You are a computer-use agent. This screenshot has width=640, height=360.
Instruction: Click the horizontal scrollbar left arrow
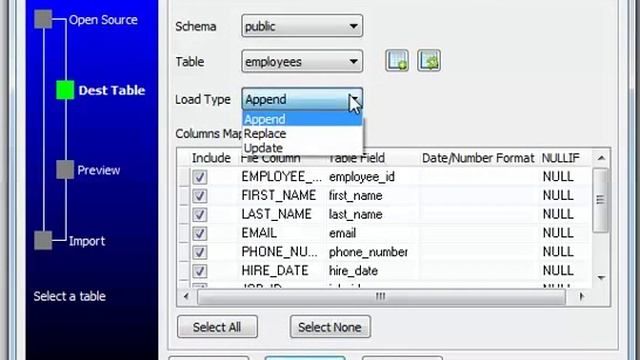tap(186, 297)
